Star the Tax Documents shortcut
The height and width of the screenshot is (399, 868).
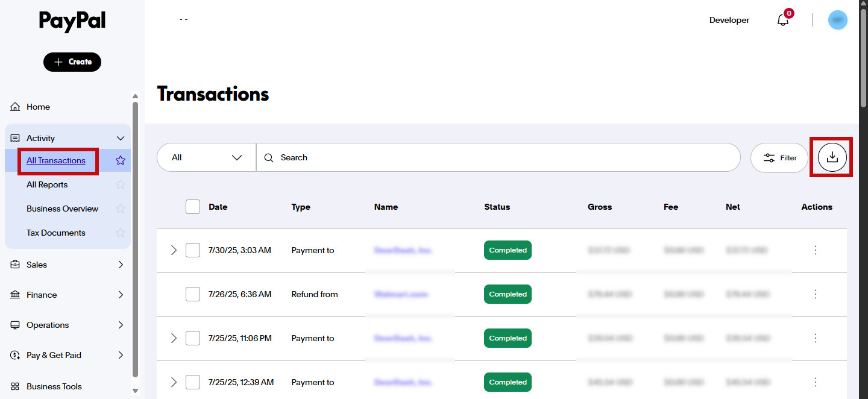(121, 233)
